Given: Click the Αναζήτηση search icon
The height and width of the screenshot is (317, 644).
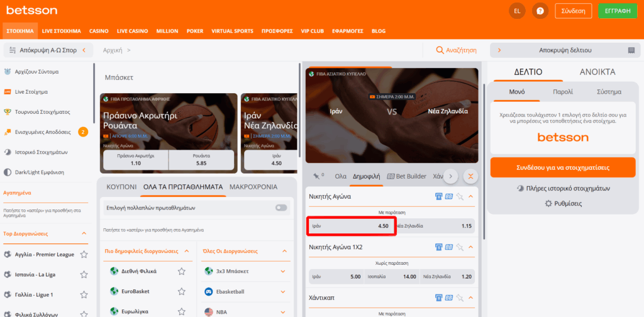Looking at the screenshot, I should pos(440,50).
